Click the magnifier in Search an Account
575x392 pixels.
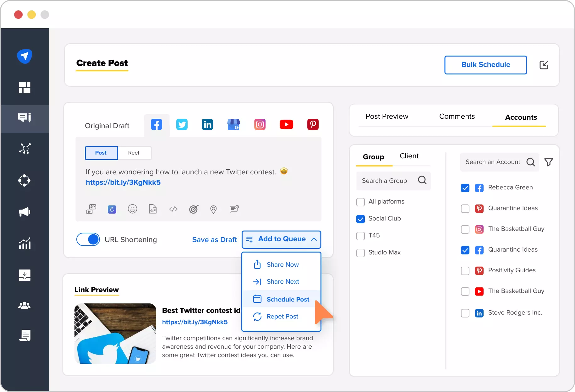pyautogui.click(x=531, y=162)
